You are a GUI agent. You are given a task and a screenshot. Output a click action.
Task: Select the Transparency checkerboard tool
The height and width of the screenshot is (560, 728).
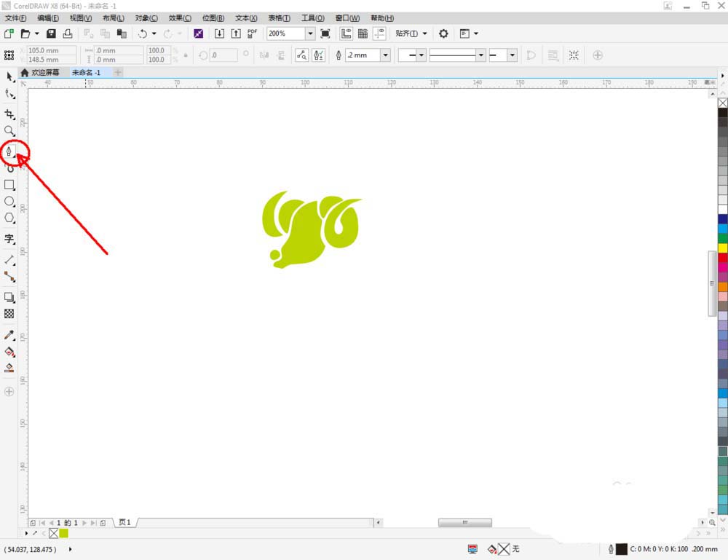pyautogui.click(x=9, y=314)
